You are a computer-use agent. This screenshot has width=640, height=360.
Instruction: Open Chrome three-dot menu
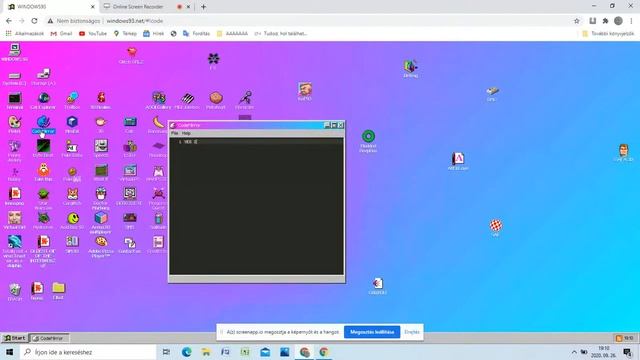(631, 20)
